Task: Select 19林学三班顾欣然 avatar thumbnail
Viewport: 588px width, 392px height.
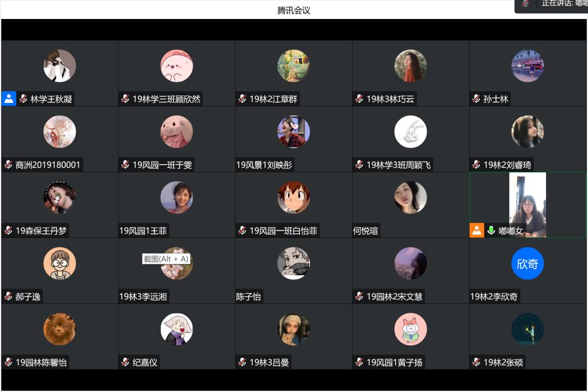Action: pos(177,66)
